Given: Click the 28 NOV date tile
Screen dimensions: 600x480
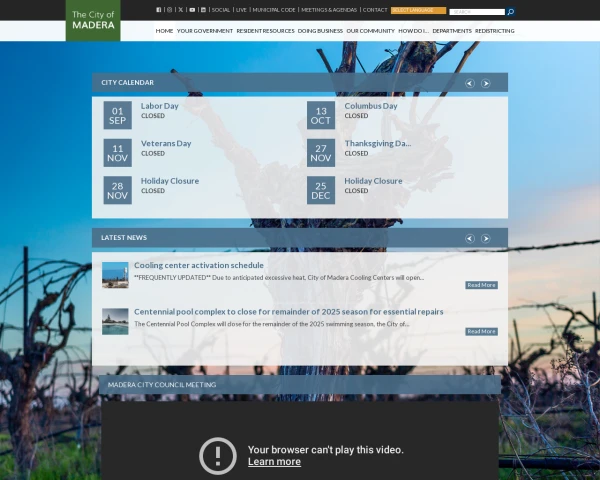Looking at the screenshot, I should click(117, 190).
